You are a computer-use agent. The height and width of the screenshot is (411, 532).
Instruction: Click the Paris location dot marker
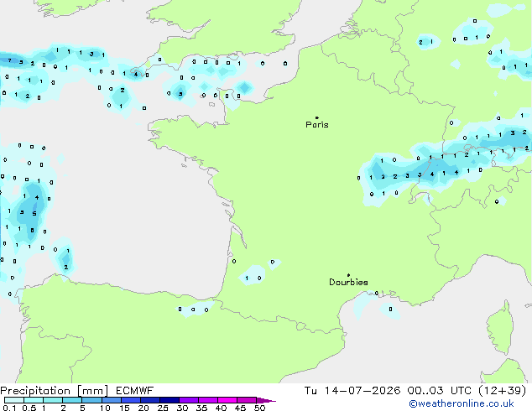point(317,117)
